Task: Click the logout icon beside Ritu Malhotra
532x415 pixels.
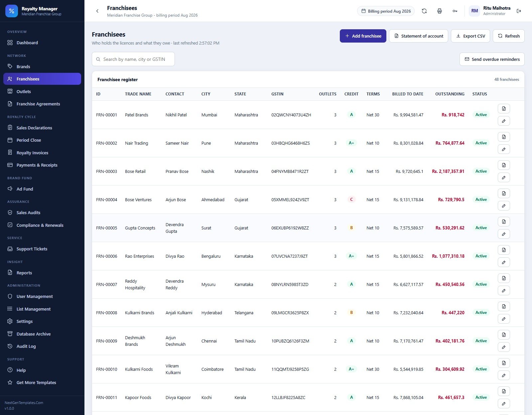Action: point(519,11)
